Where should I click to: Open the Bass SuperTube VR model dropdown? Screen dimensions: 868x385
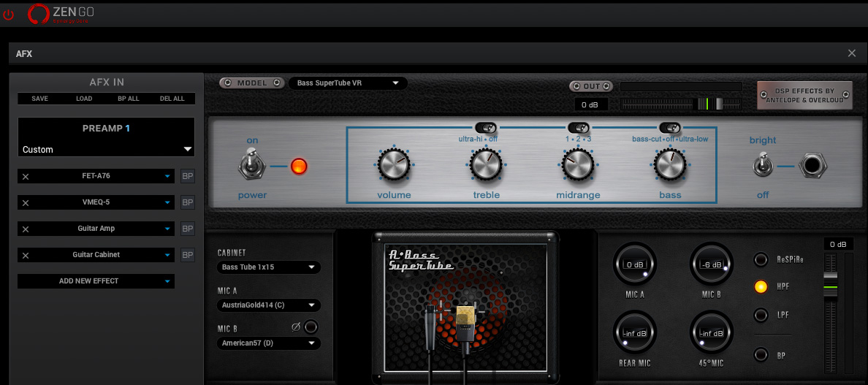coord(349,83)
